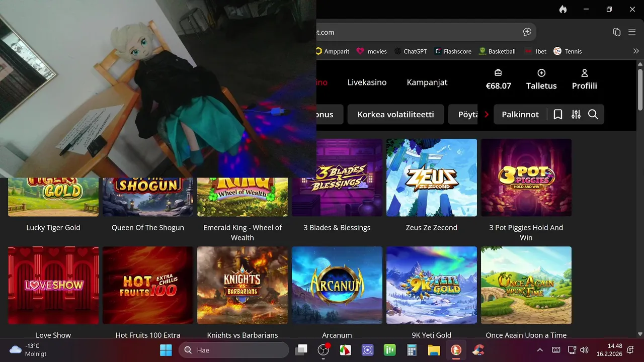Open the 3 Blades & Blessings game thumbnail
Viewport: 644px width, 362px height.
point(337,177)
